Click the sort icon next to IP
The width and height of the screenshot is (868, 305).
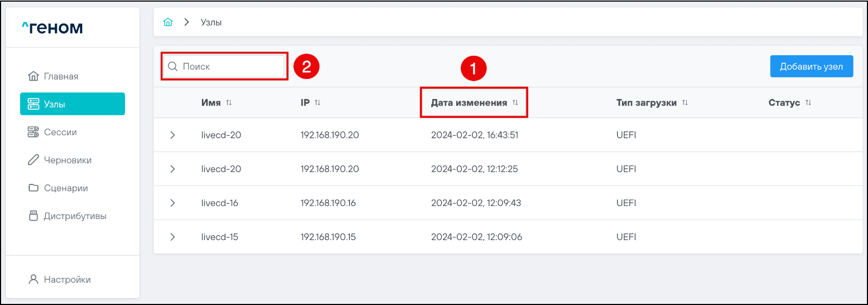318,103
